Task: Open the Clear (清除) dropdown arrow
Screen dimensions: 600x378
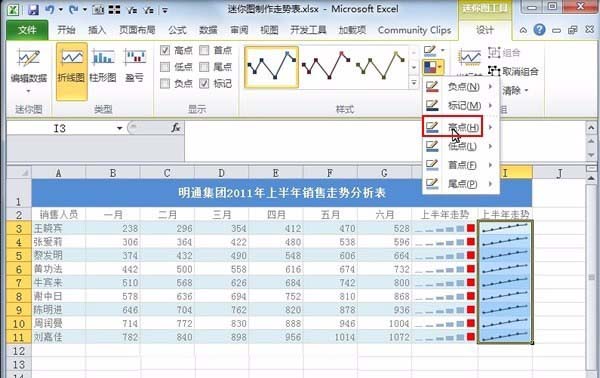Action: [527, 90]
